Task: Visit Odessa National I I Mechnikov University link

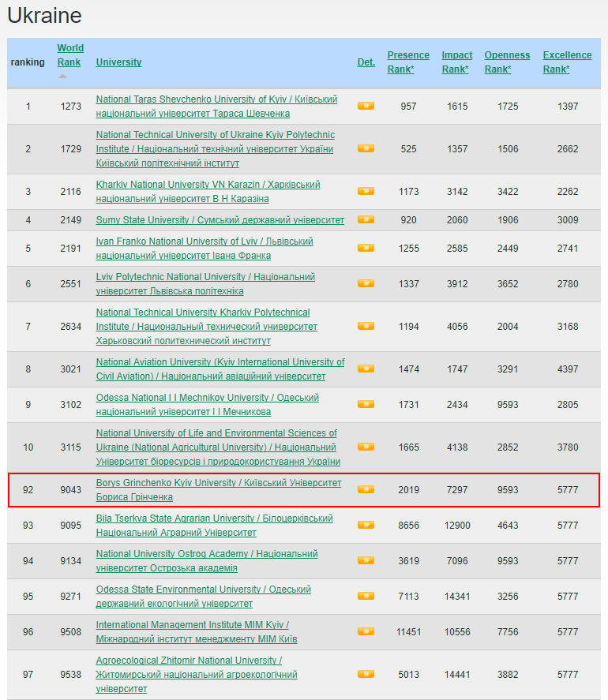Action: [208, 405]
